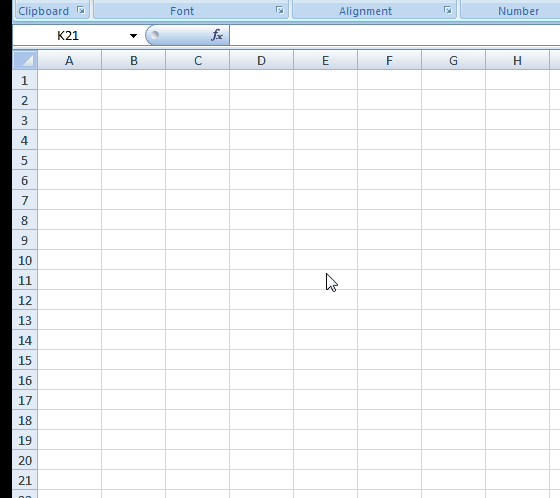Select row 13 header
Viewport: 560px width, 498px height.
25,320
